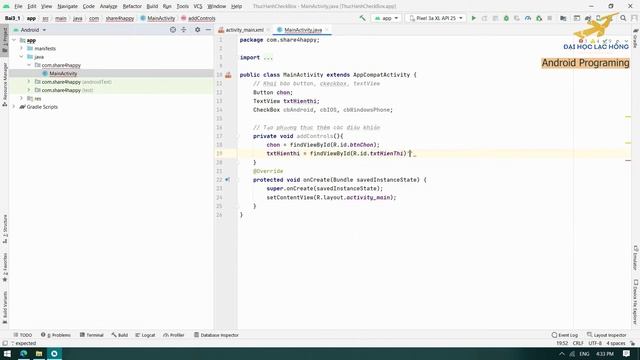Click the Select Opened File target icon
The width and height of the screenshot is (640, 360).
point(173,30)
